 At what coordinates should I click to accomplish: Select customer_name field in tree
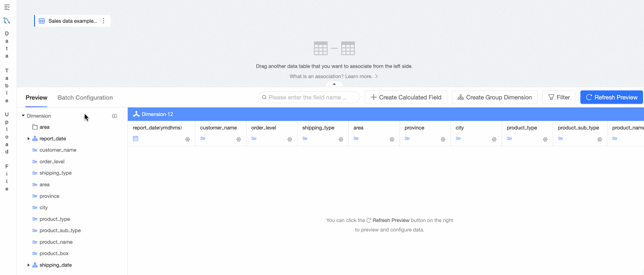point(58,150)
